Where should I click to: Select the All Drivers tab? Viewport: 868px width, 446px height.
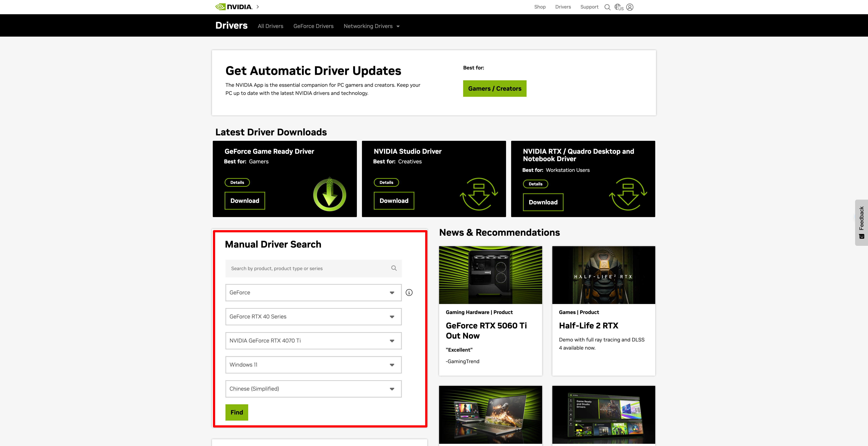tap(271, 26)
